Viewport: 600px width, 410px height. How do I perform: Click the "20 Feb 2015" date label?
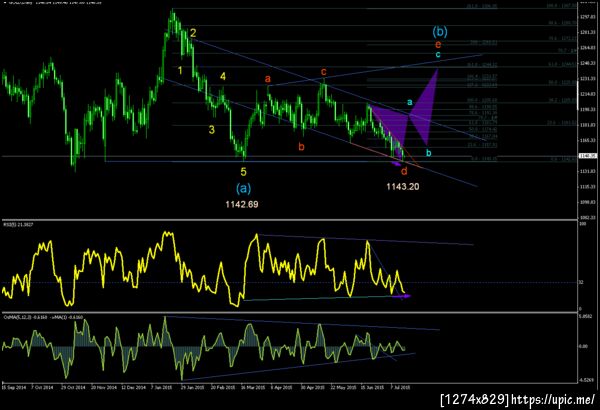[223, 387]
